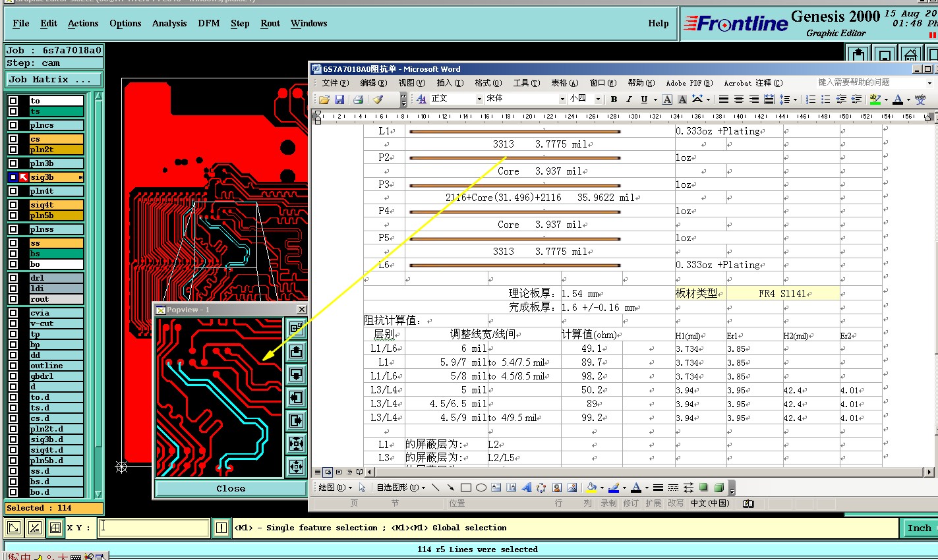This screenshot has height=560, width=938.
Task: Select the Format Painter brush icon
Action: (x=378, y=99)
